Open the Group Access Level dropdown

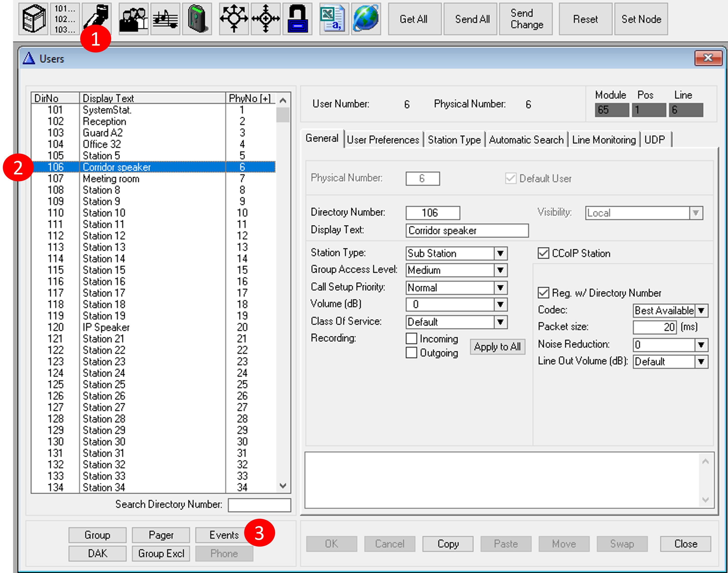pyautogui.click(x=500, y=270)
